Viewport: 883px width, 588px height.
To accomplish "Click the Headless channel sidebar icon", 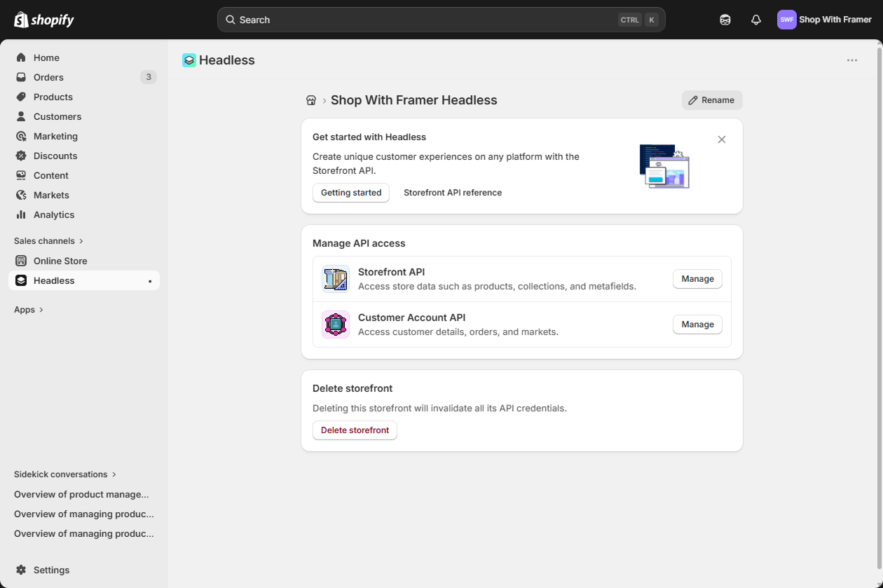I will click(x=21, y=280).
